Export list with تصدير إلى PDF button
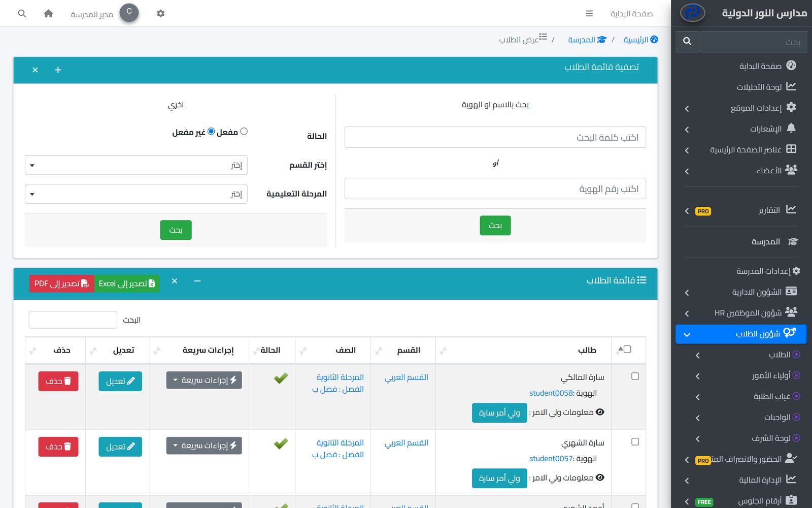 pyautogui.click(x=62, y=283)
